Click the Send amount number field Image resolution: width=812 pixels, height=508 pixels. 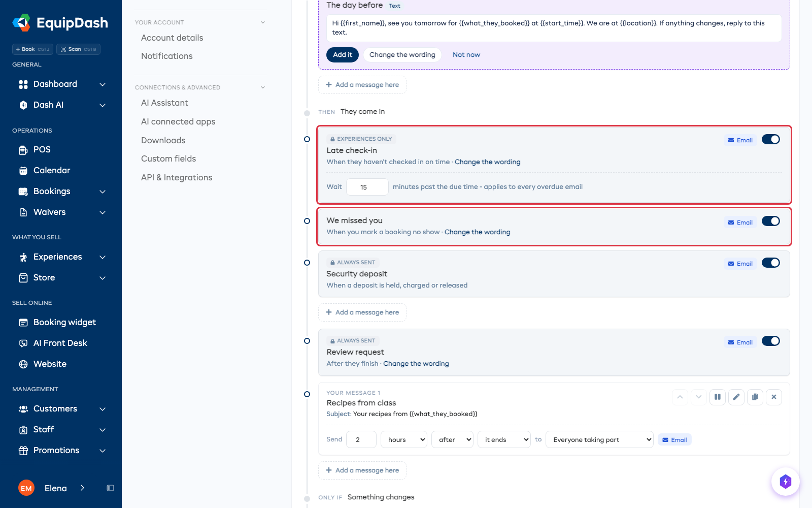click(x=361, y=440)
